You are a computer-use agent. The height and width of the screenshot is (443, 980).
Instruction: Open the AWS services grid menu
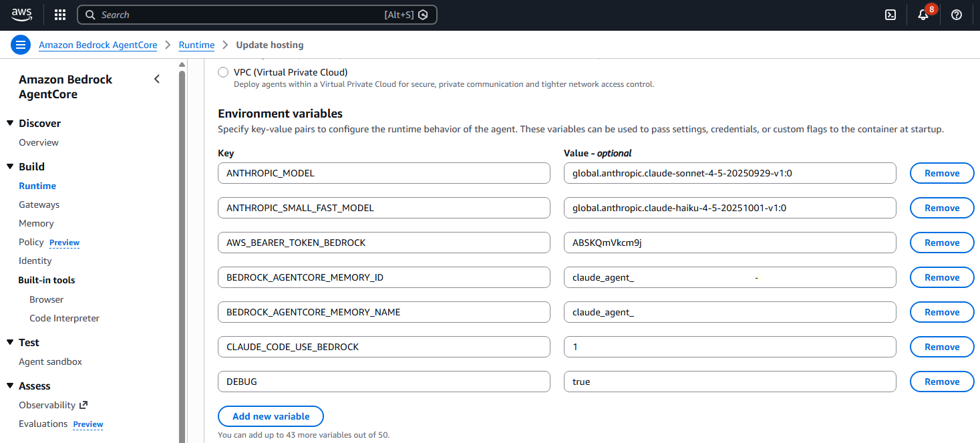[60, 15]
